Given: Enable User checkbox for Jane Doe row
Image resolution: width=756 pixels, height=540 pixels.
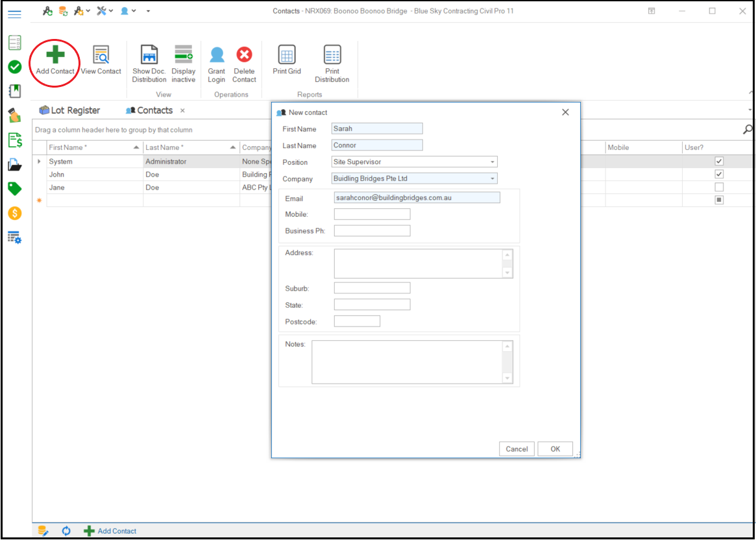Looking at the screenshot, I should pyautogui.click(x=718, y=188).
